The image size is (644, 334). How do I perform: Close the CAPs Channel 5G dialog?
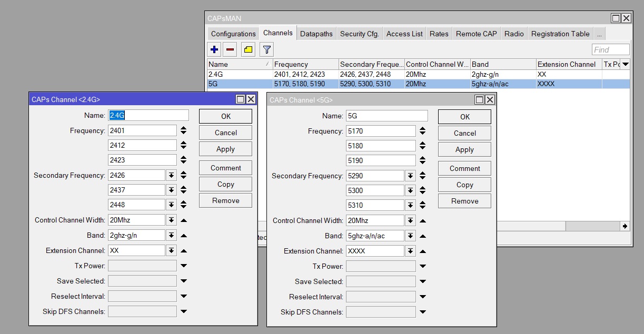click(x=490, y=100)
